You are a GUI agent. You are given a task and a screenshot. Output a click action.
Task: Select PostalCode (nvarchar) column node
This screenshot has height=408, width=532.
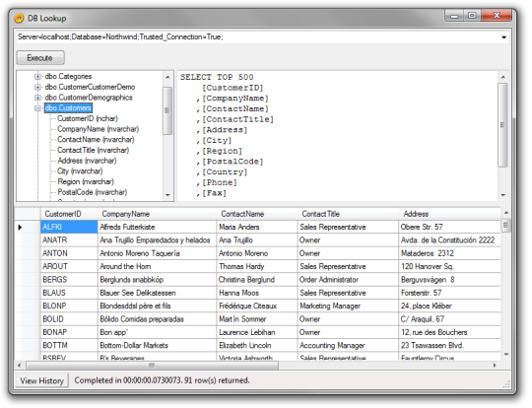[x=93, y=192]
